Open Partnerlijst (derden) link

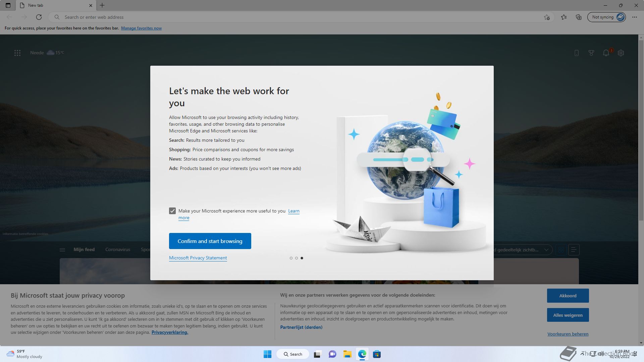pyautogui.click(x=301, y=327)
